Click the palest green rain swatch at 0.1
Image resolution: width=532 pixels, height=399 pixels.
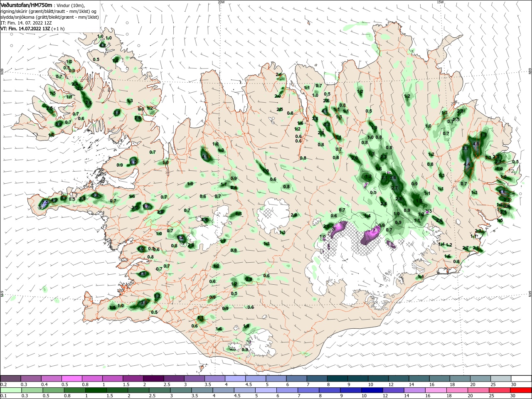(x=10, y=390)
